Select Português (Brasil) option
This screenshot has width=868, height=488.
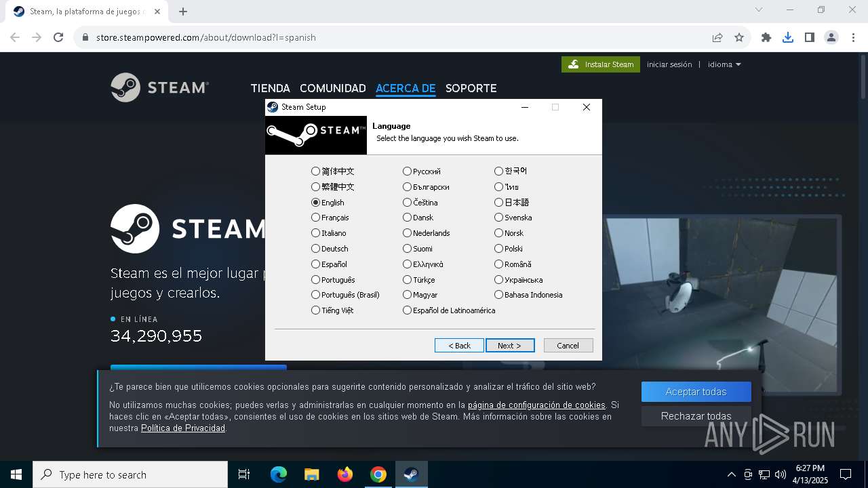[x=346, y=295]
